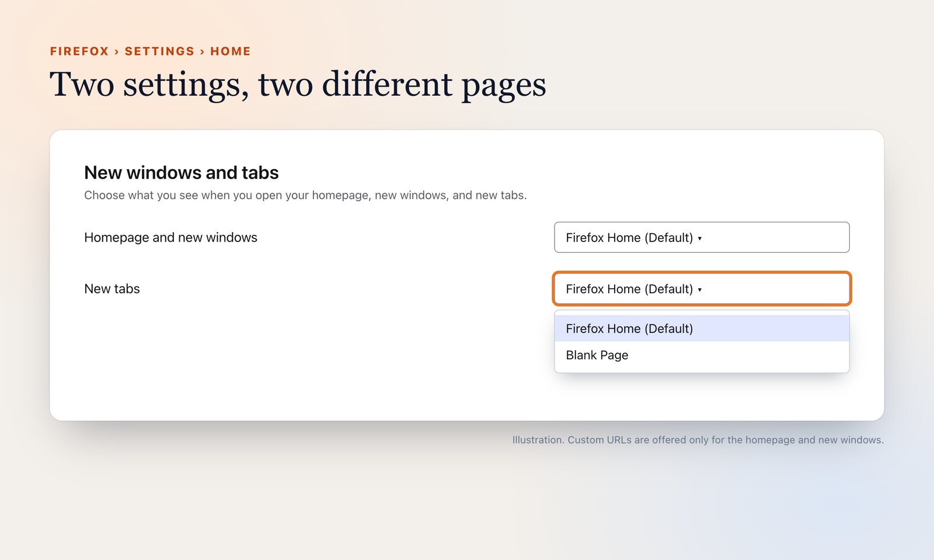Click the FIREFOX breadcrumb
Screen dimensions: 934x560
tap(79, 51)
